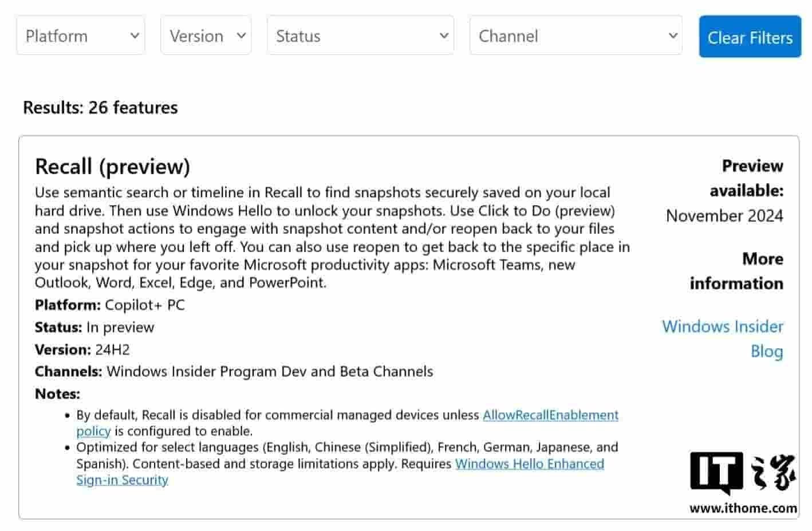The height and width of the screenshot is (531, 812).
Task: Click the chevron arrow in Status filter
Action: [x=444, y=36]
